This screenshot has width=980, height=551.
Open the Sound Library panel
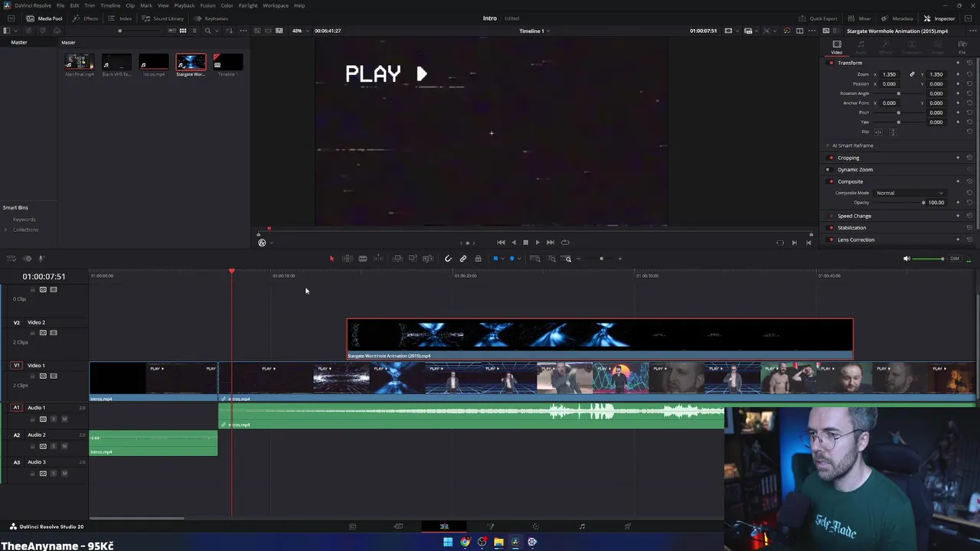coord(163,18)
